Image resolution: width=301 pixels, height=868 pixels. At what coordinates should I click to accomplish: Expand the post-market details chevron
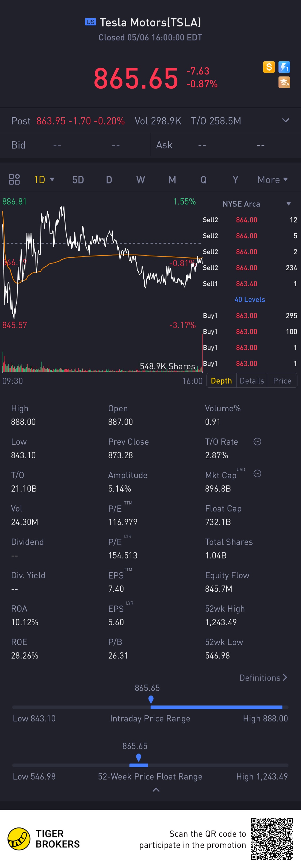pos(285,120)
